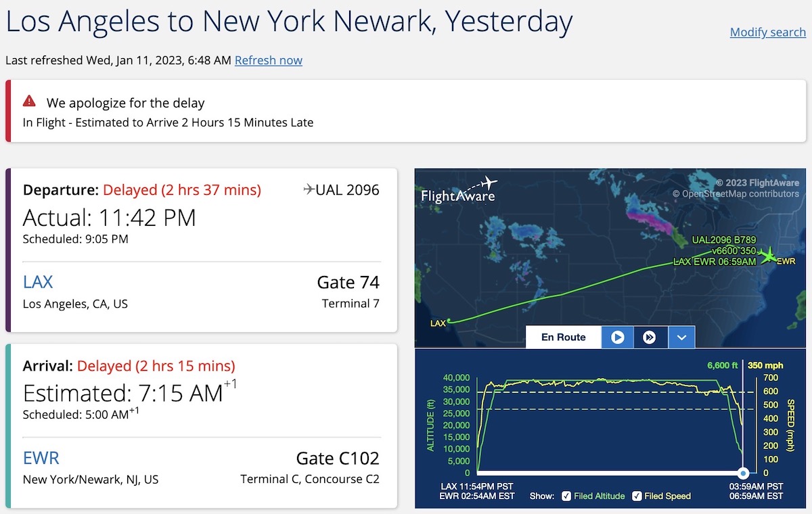Expand the map options dropdown chevron
The width and height of the screenshot is (812, 514).
coord(681,337)
